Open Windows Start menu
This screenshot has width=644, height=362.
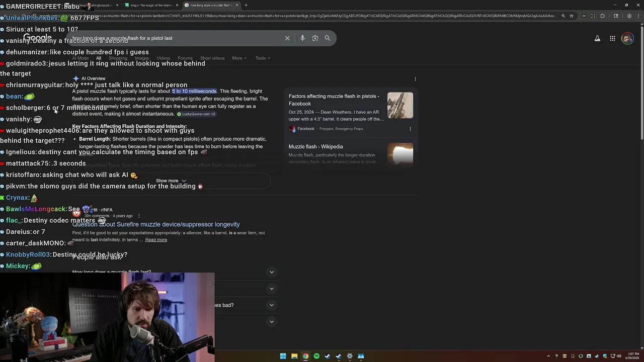(283, 356)
